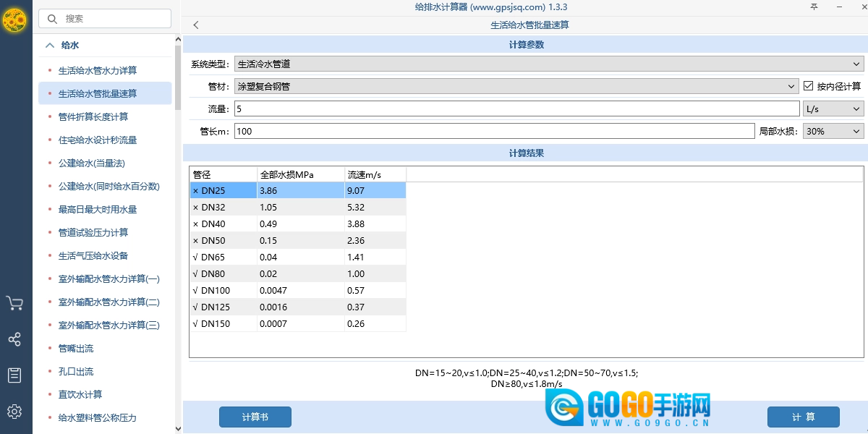The height and width of the screenshot is (434, 868).
Task: Open the 管材 pipe material dropdown
Action: pyautogui.click(x=516, y=86)
